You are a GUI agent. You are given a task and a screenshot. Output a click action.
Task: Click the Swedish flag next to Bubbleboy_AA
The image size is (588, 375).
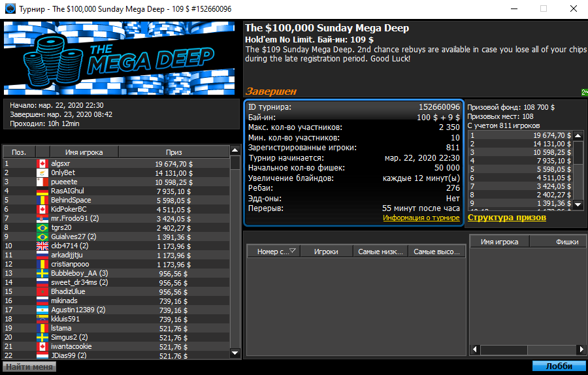42,273
